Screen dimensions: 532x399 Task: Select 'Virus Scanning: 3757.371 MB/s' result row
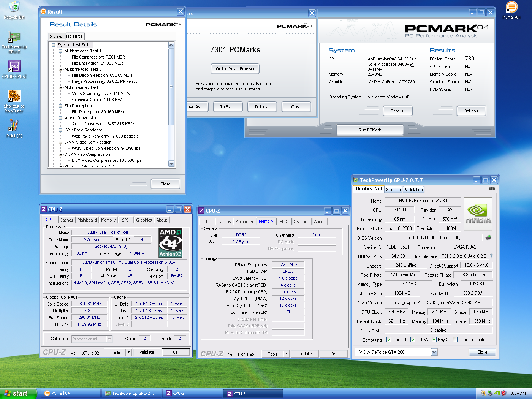tap(101, 93)
